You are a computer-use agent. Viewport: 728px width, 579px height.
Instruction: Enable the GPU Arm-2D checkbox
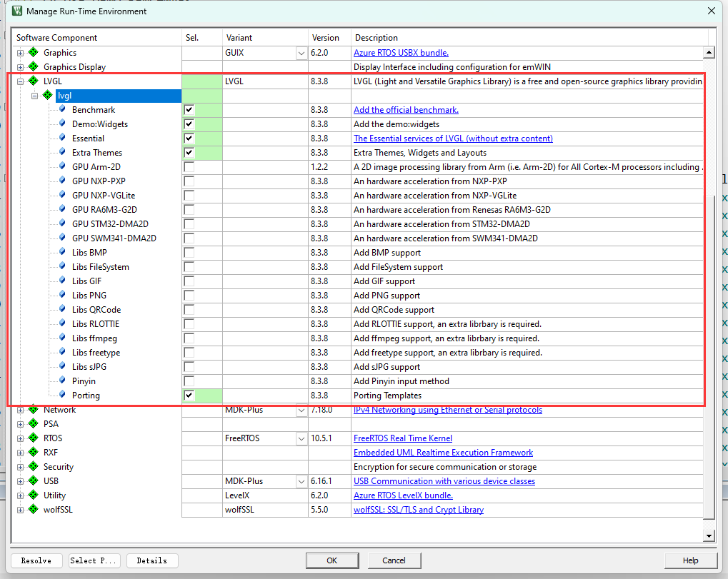pyautogui.click(x=189, y=167)
